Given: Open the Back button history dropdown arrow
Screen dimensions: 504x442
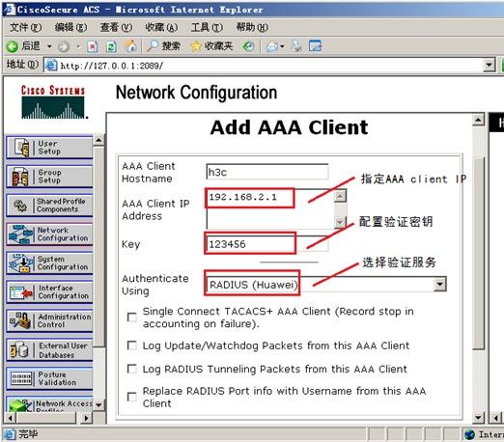Looking at the screenshot, I should 49,46.
